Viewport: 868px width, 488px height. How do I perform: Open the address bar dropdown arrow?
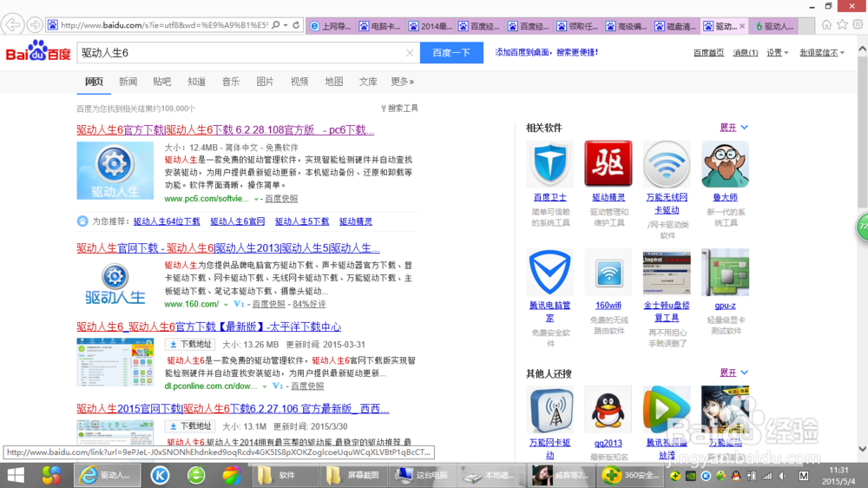coord(286,25)
